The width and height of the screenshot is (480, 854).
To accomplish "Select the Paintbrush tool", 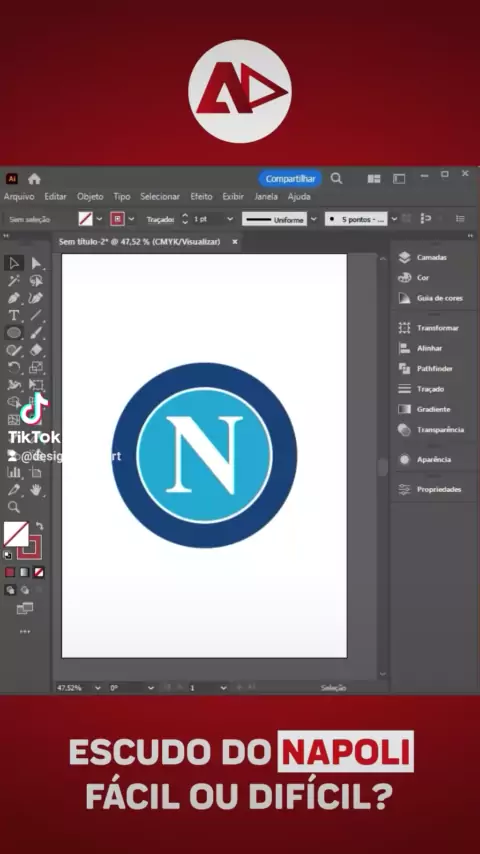I will coord(36,333).
